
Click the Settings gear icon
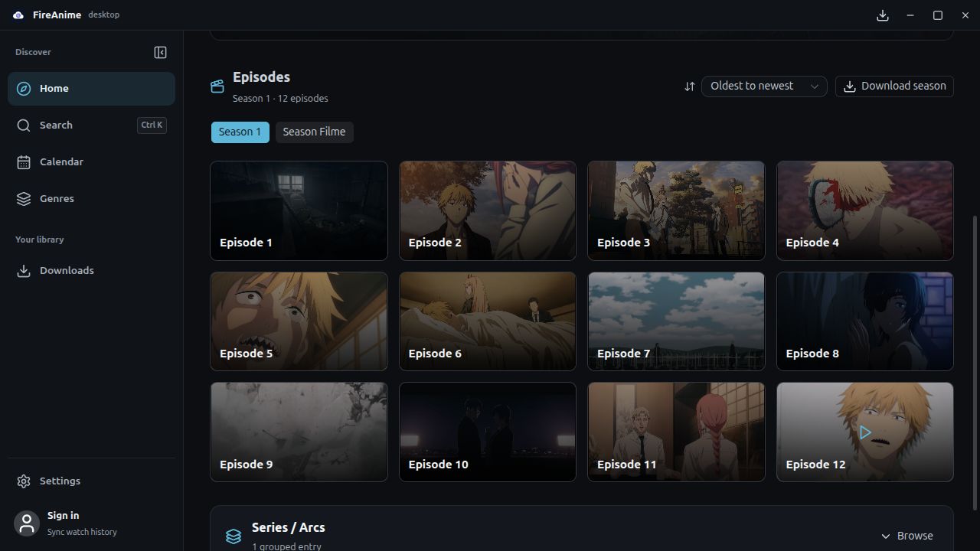(x=24, y=481)
